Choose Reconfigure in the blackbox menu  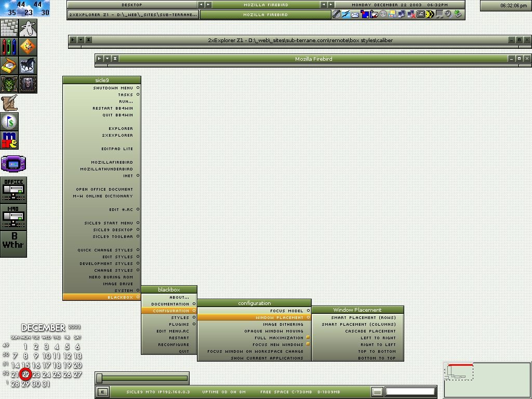[169, 345]
